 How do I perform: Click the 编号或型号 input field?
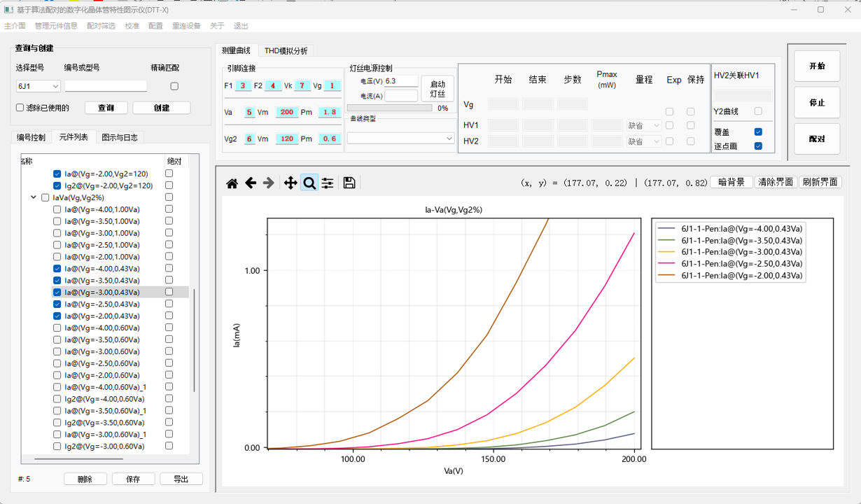(x=106, y=86)
